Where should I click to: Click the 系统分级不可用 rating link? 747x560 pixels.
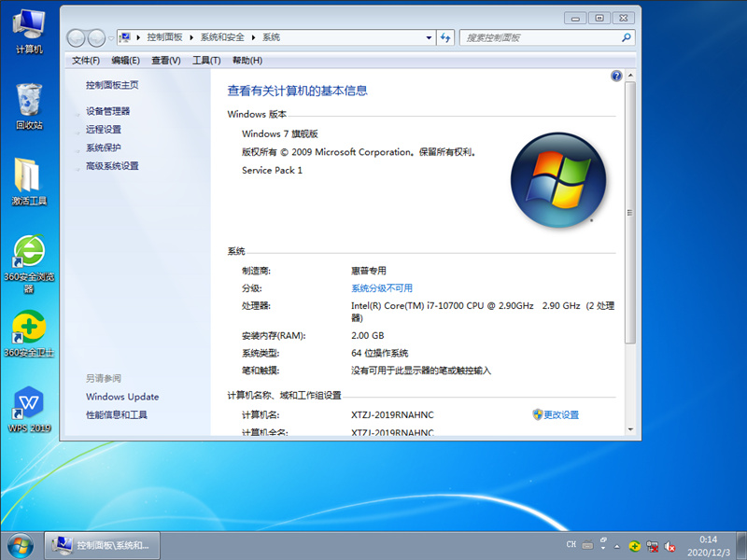click(382, 288)
